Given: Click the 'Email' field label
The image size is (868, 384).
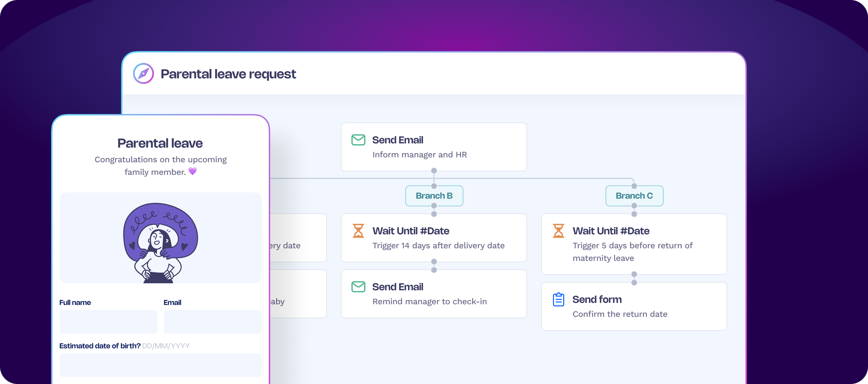Looking at the screenshot, I should 172,303.
